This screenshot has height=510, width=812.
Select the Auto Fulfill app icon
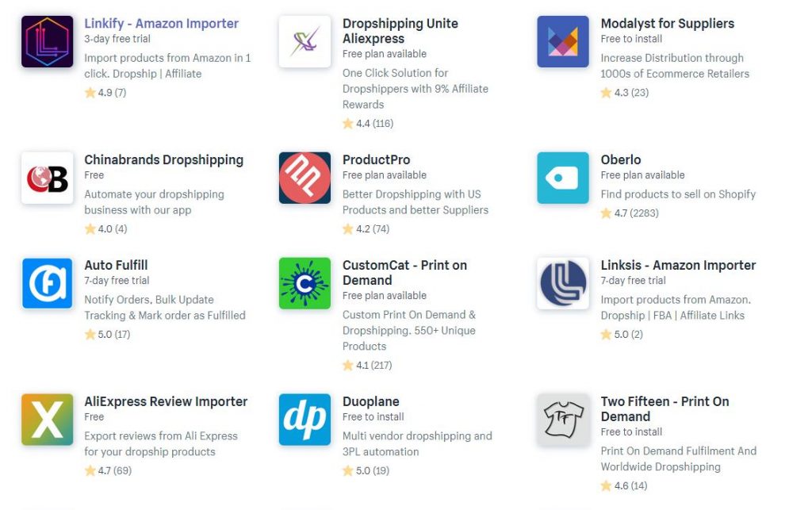tap(47, 283)
